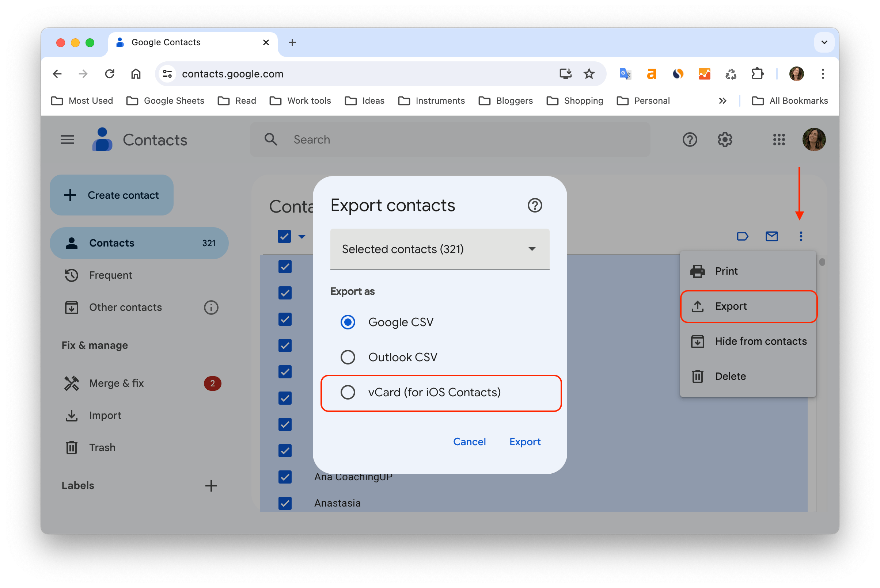The image size is (880, 588).
Task: Open the Chrome profile avatar
Action: [796, 74]
